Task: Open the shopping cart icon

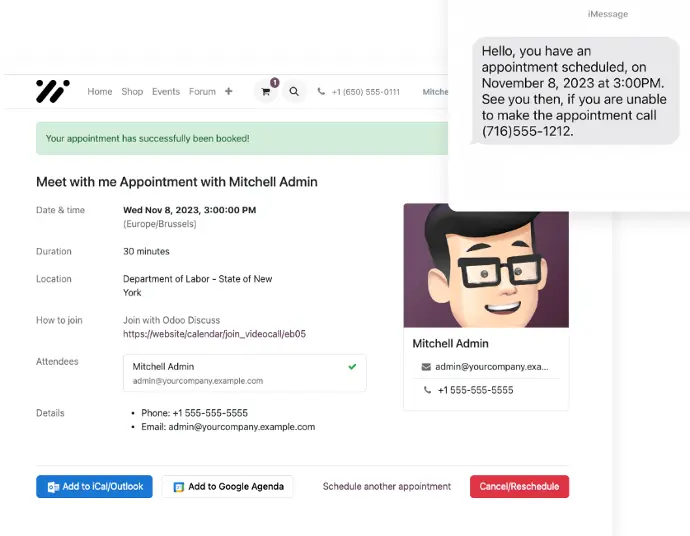Action: (x=266, y=92)
